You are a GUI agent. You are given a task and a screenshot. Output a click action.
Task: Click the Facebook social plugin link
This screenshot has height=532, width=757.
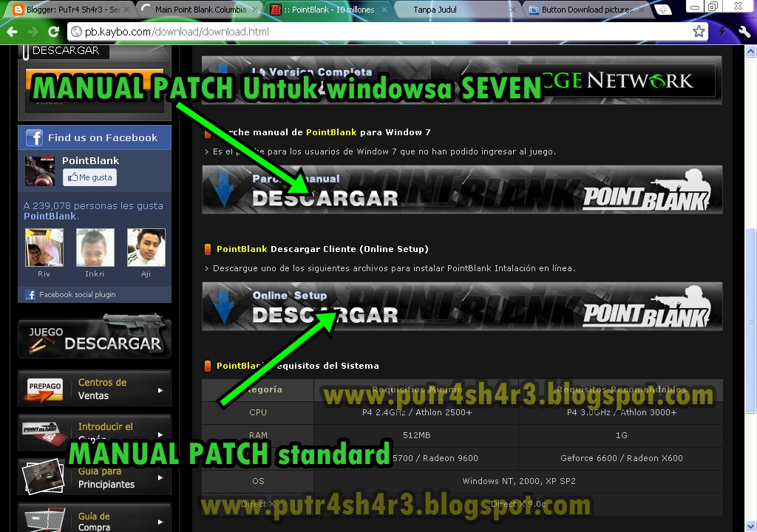(77, 295)
